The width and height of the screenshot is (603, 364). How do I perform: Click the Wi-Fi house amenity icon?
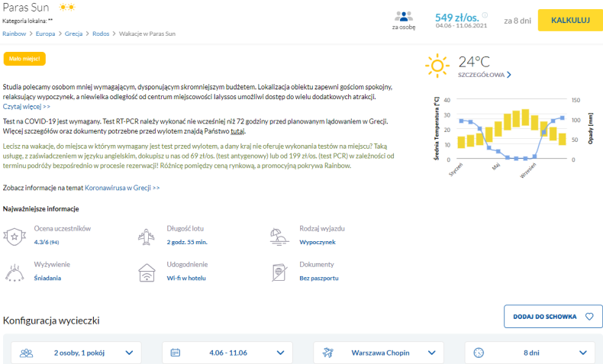coord(147,272)
